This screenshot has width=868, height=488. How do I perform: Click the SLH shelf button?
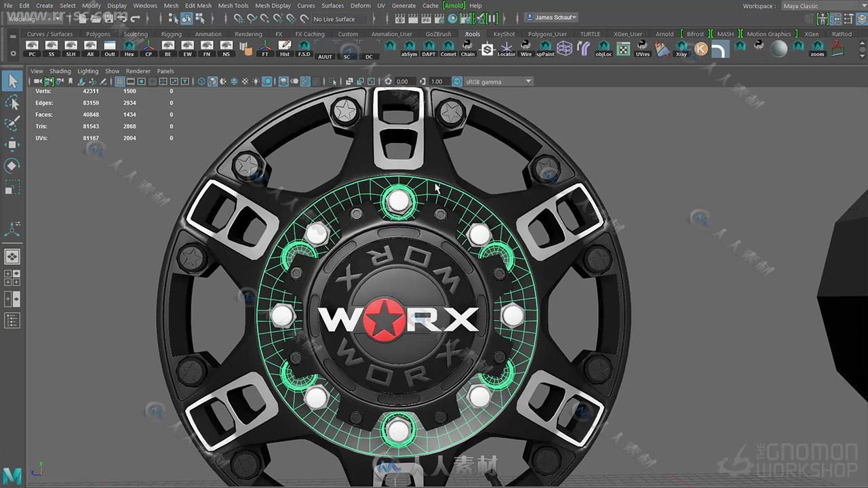(x=71, y=48)
